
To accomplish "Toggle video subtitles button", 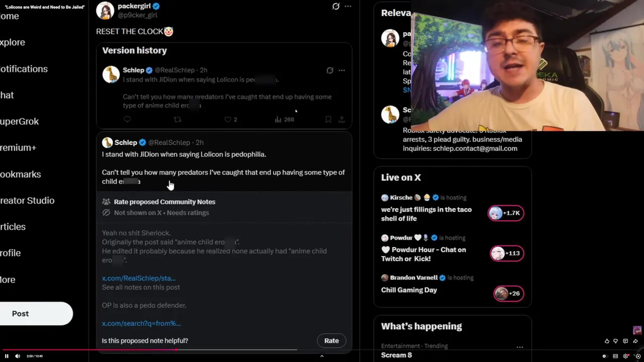I will [x=615, y=356].
